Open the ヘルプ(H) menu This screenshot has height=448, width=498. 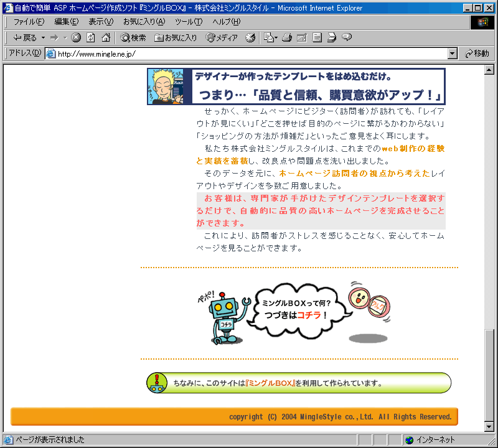(x=227, y=22)
